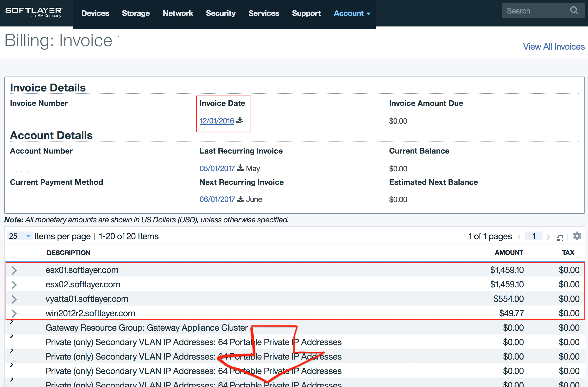Click the page number input box

click(x=534, y=236)
